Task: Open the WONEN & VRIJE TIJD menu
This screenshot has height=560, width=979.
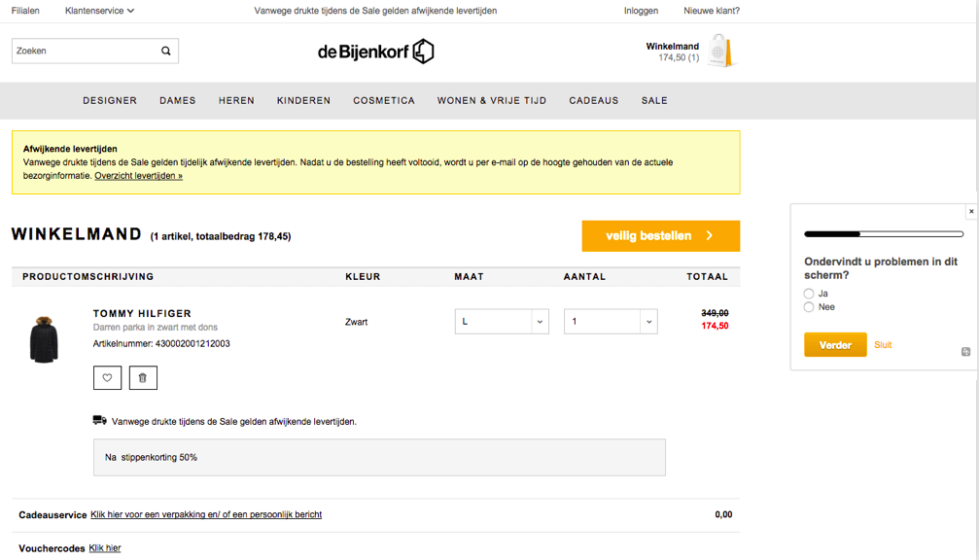Action: click(x=492, y=100)
